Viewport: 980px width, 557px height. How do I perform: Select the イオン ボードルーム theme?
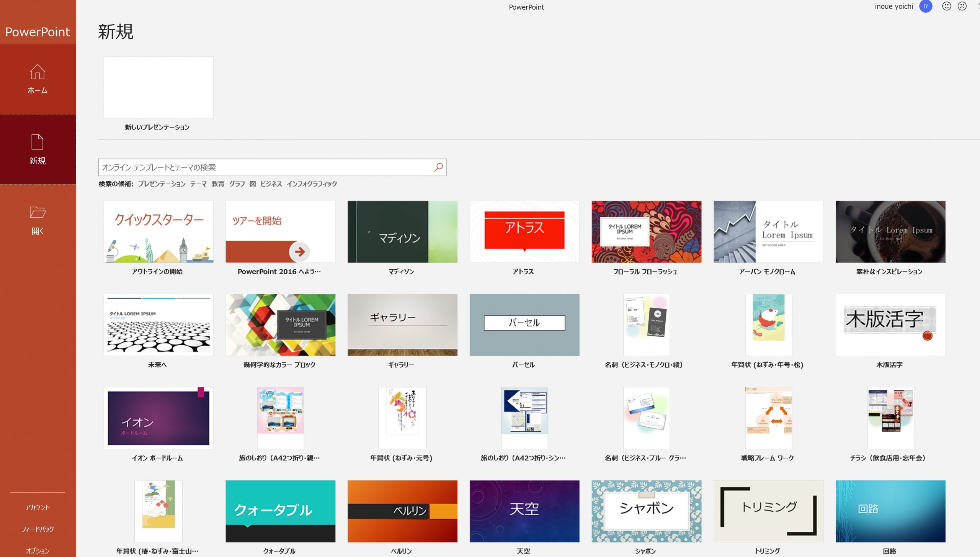158,418
